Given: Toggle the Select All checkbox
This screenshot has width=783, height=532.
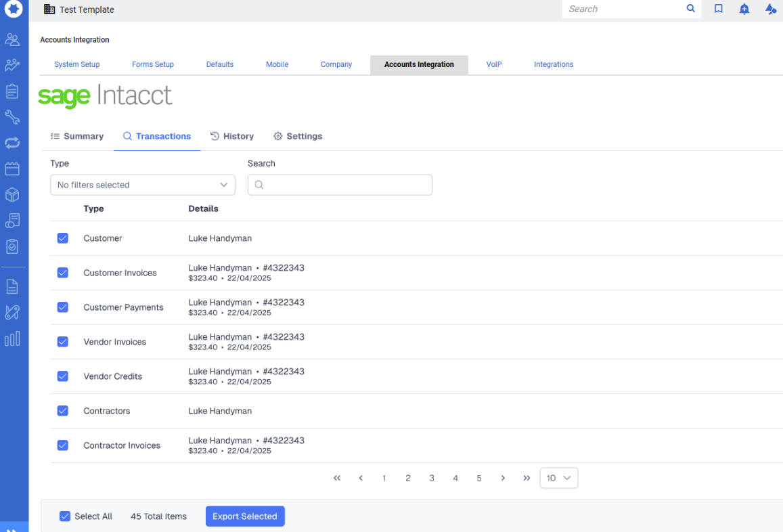Looking at the screenshot, I should click(x=65, y=516).
